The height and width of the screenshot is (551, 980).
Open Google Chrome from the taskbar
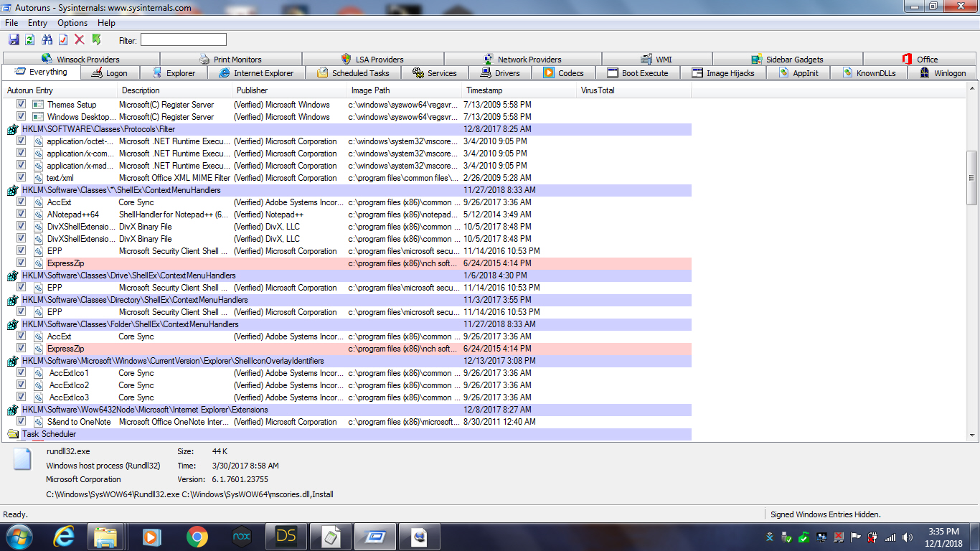click(197, 536)
